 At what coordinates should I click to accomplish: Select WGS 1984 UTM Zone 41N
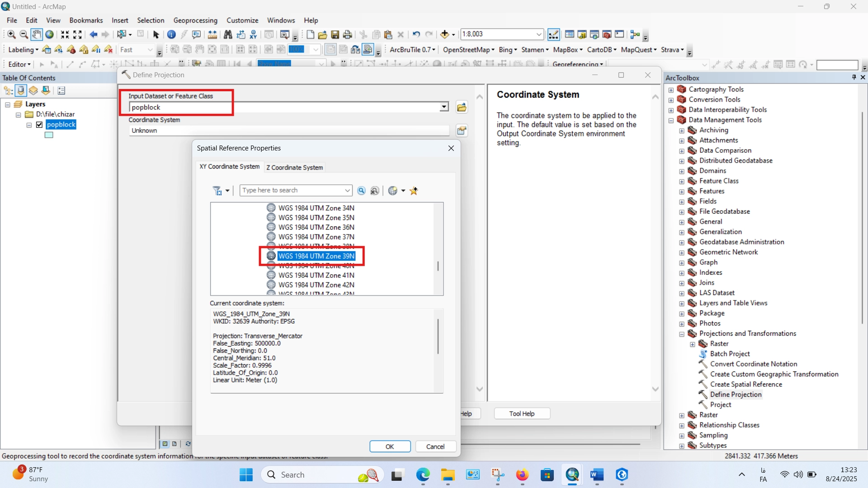coord(316,275)
